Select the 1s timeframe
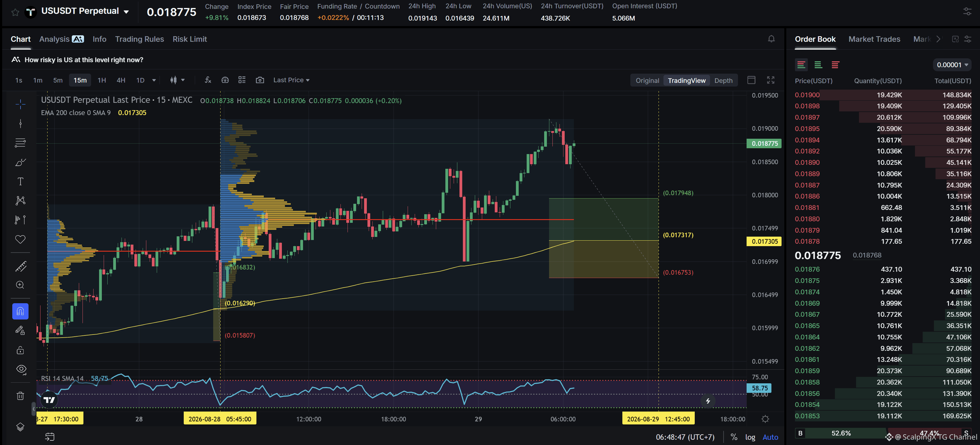The image size is (980, 445). tap(19, 80)
